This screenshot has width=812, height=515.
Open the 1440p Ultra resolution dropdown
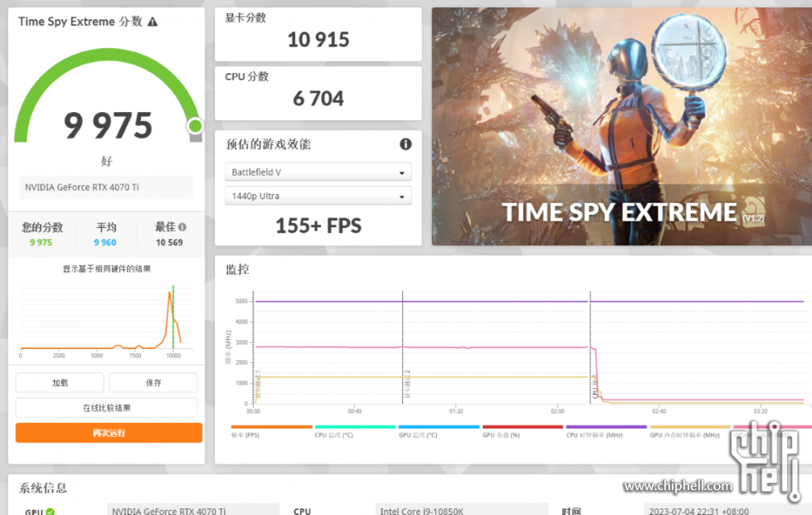(318, 196)
